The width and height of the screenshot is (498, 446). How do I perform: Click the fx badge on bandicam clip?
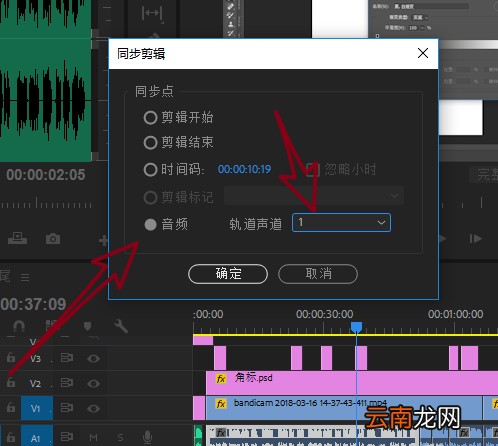click(x=221, y=404)
